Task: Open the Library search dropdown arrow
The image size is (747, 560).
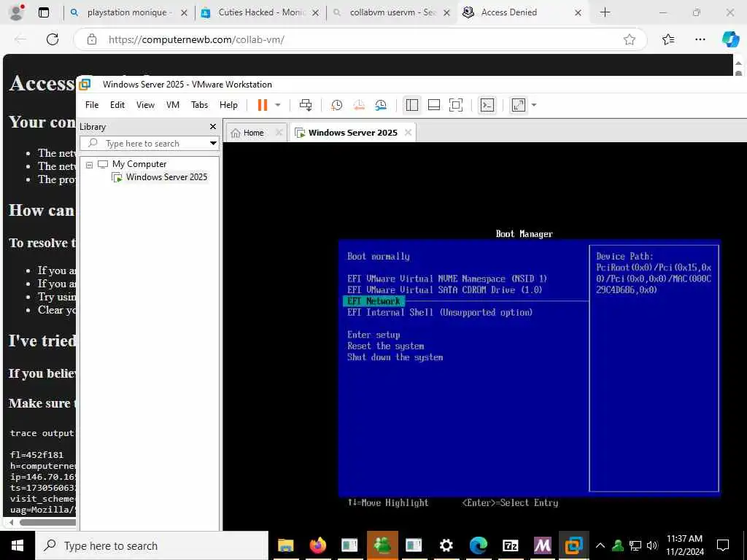Action: 213,144
